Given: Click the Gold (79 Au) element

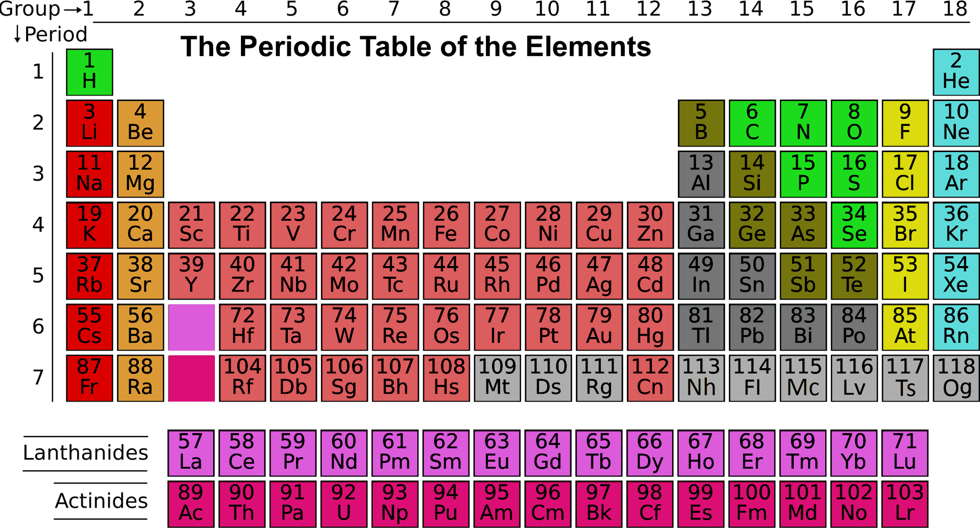Looking at the screenshot, I should [599, 327].
